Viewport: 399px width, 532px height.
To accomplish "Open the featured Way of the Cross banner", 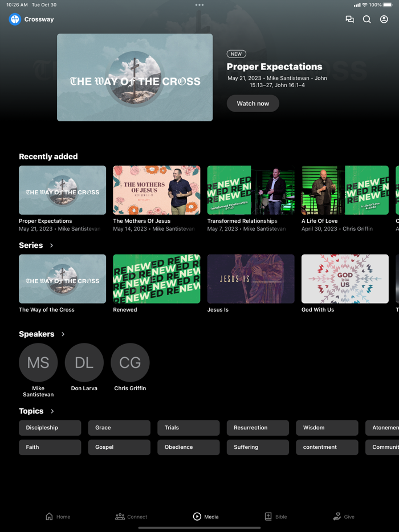I will pyautogui.click(x=135, y=77).
